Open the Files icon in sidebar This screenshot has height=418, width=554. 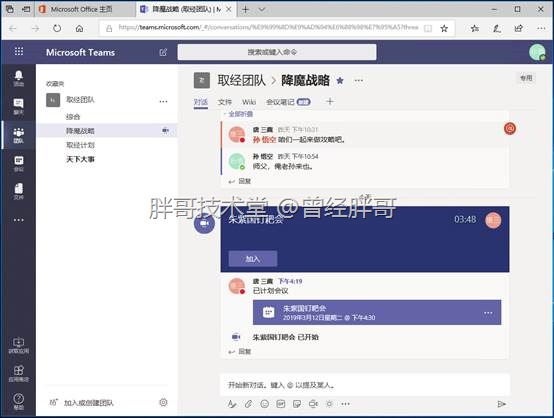(x=18, y=192)
